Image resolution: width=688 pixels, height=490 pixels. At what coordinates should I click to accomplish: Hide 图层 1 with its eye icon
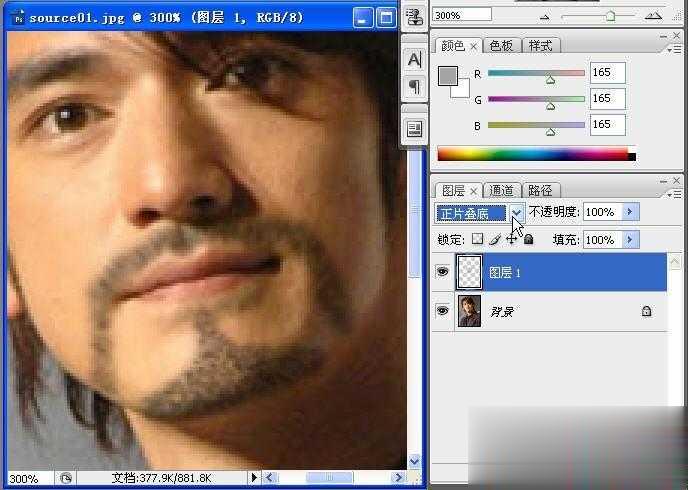click(442, 272)
